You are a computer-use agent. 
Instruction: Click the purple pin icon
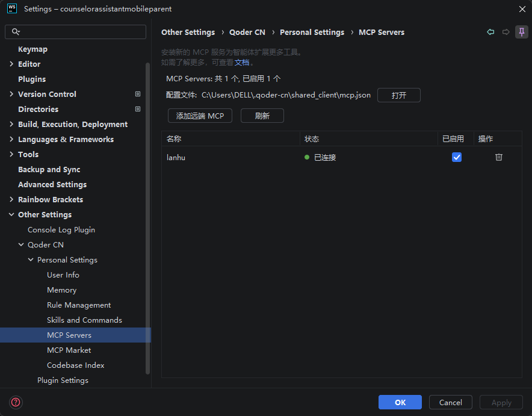(522, 32)
